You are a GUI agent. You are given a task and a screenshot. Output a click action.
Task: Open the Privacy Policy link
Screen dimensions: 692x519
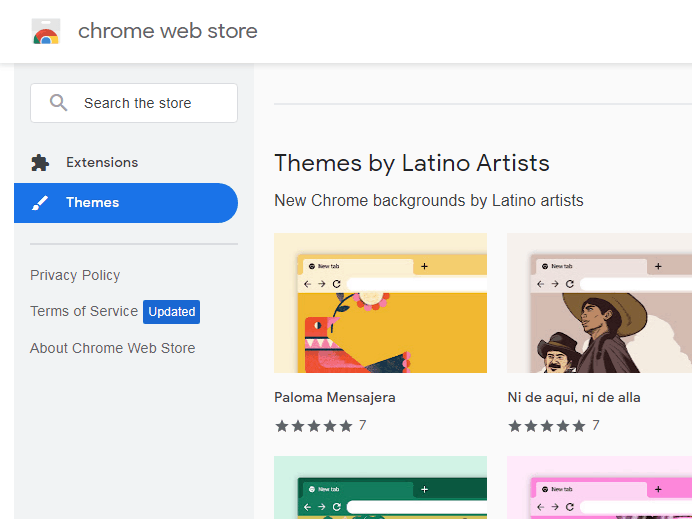click(x=75, y=275)
